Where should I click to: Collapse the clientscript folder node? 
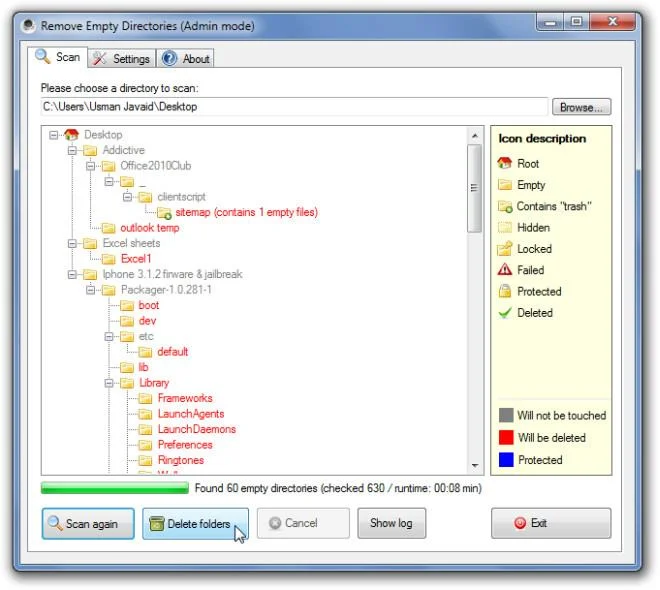point(128,197)
